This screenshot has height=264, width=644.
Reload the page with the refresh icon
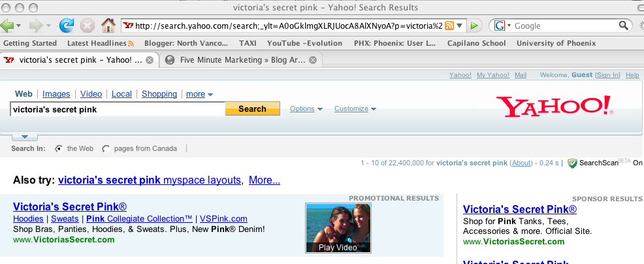click(x=66, y=25)
